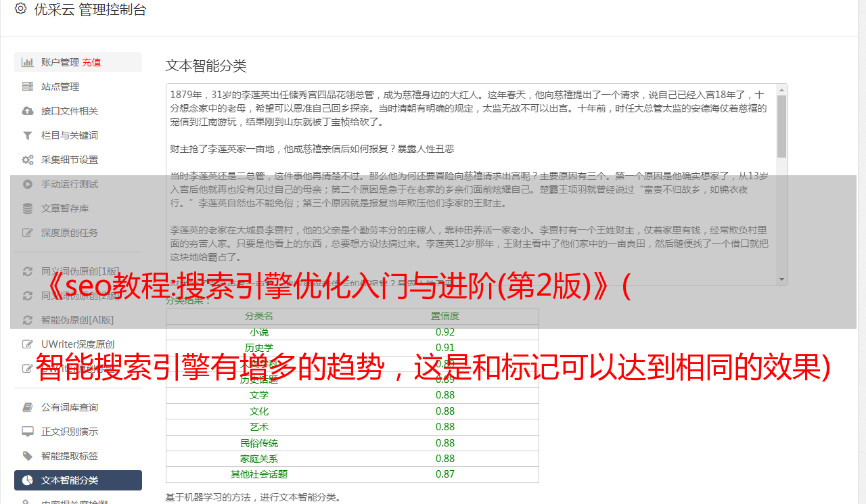The width and height of the screenshot is (866, 504).
Task: Click the 0.87 confidence value
Action: tap(445, 474)
